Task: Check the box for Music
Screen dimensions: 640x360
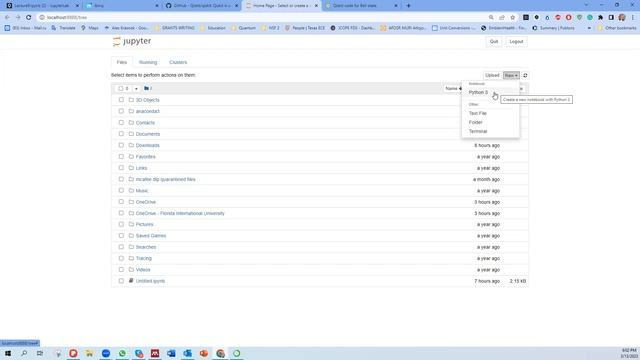Action: pyautogui.click(x=121, y=190)
